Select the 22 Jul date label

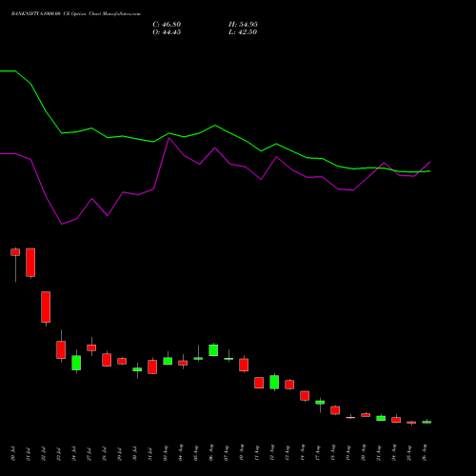point(44,453)
